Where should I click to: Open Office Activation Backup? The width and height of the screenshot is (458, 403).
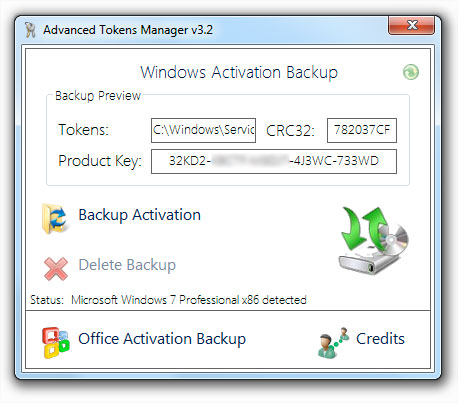coord(162,339)
